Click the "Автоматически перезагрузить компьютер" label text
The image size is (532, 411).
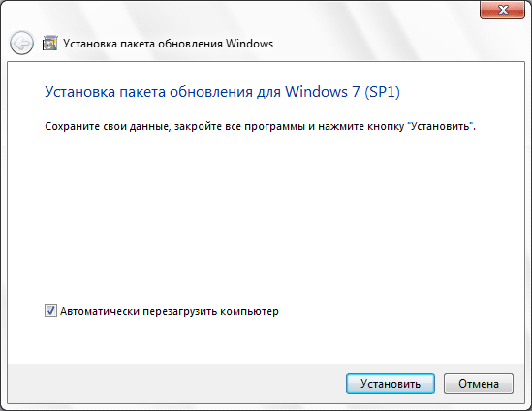pos(170,311)
